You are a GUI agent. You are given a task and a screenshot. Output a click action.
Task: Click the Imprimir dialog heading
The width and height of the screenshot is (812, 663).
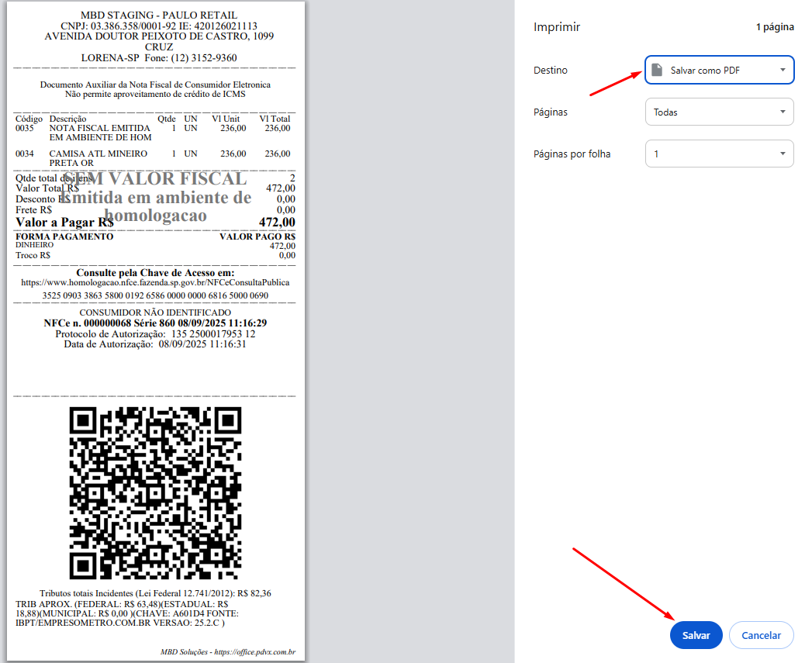557,27
